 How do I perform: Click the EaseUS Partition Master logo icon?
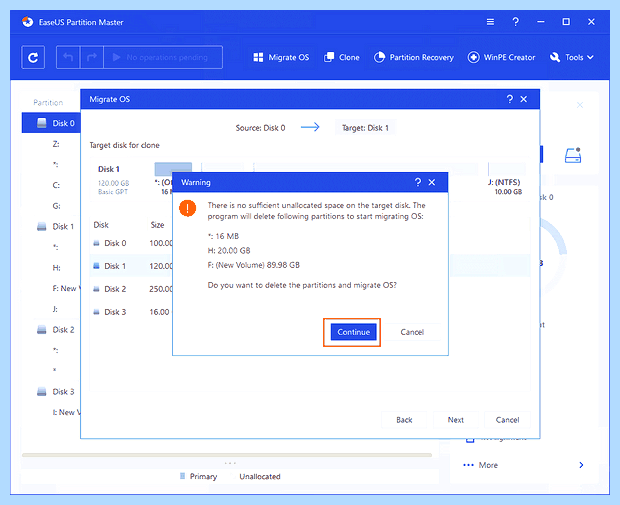[28, 22]
